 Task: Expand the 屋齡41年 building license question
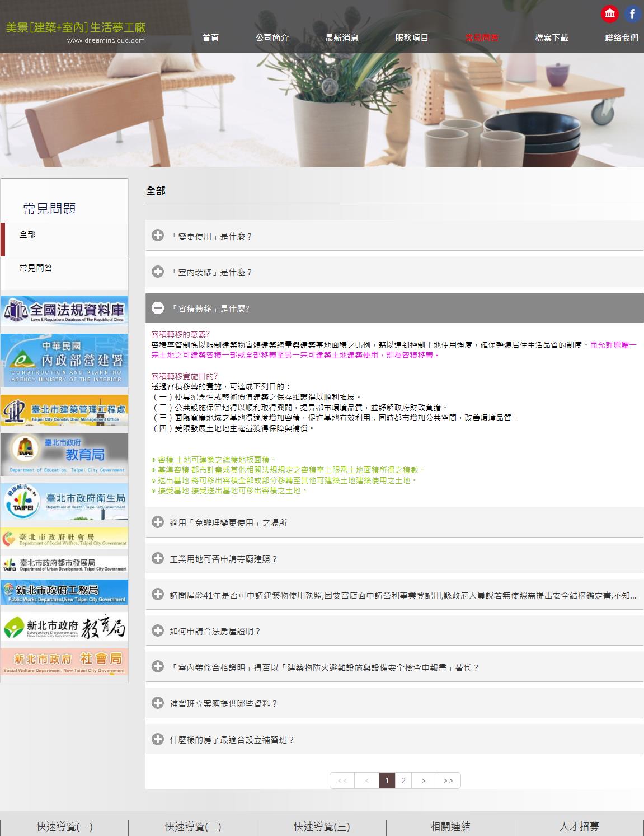pos(394,595)
